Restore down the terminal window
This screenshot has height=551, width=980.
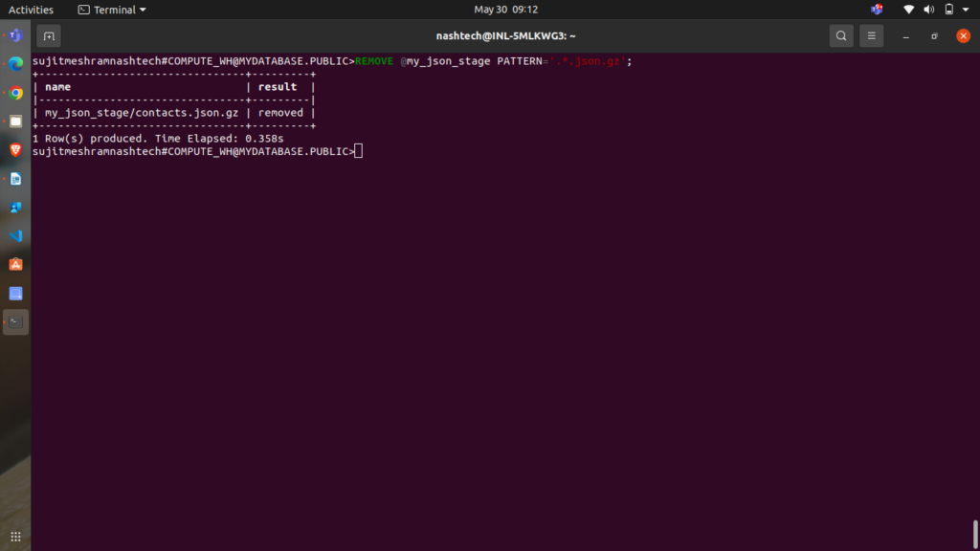tap(934, 36)
